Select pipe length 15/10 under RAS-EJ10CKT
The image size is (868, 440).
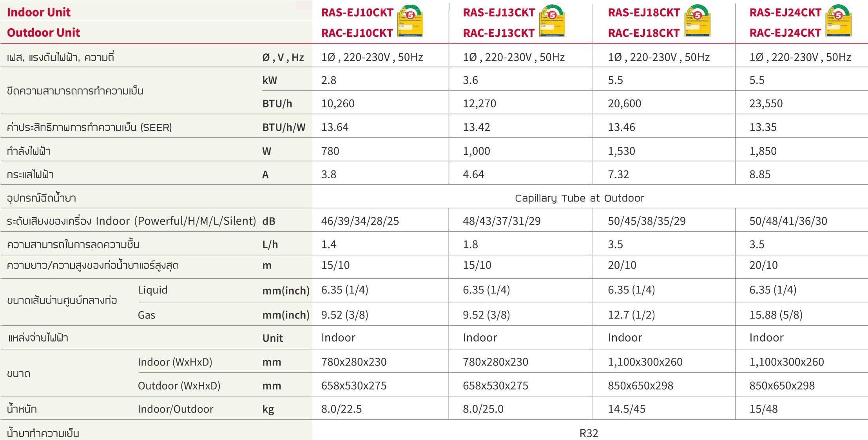pyautogui.click(x=335, y=266)
